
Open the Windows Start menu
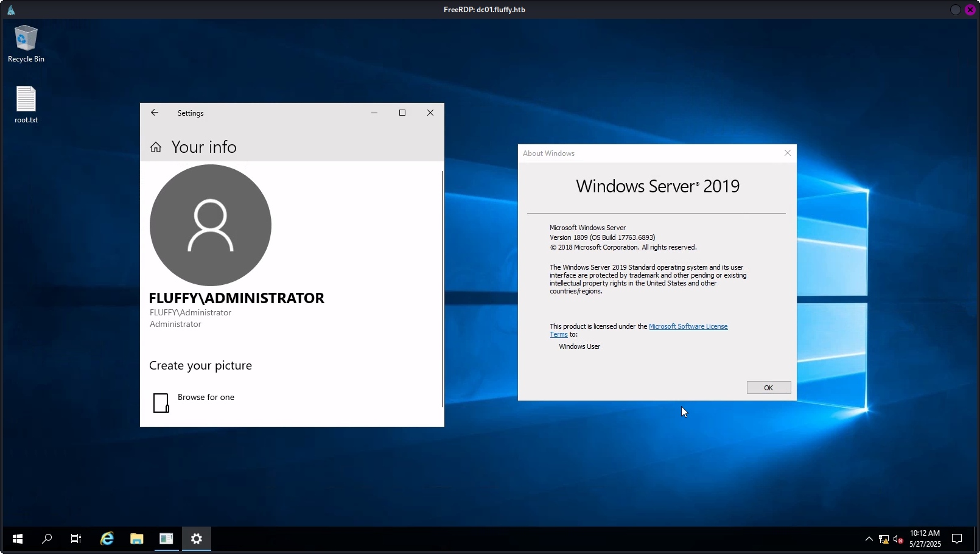[18, 539]
